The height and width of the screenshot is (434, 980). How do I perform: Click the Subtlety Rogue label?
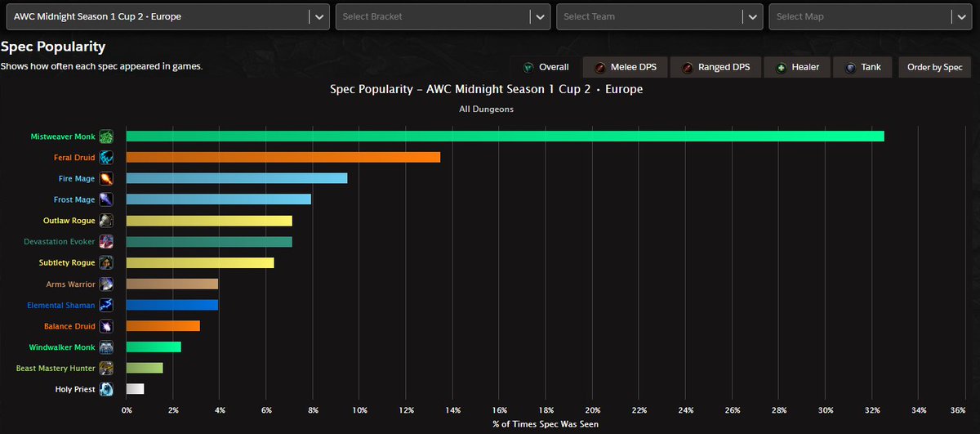click(x=67, y=263)
